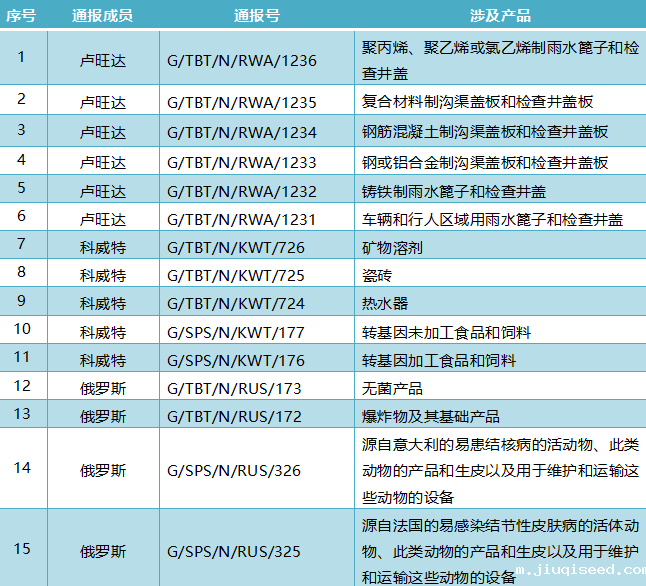The width and height of the screenshot is (646, 586).
Task: Click 复合材料制沟渠盖板和检查井盖板 product text
Action: (477, 102)
